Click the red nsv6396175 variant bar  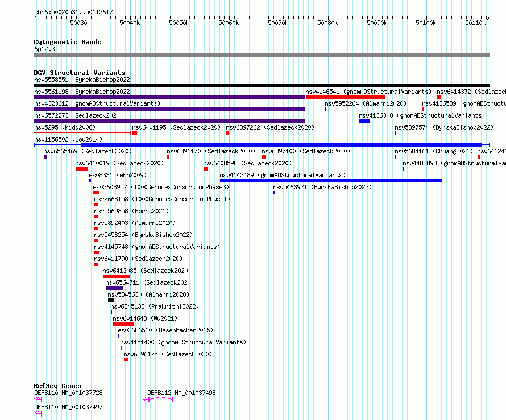coord(126,360)
